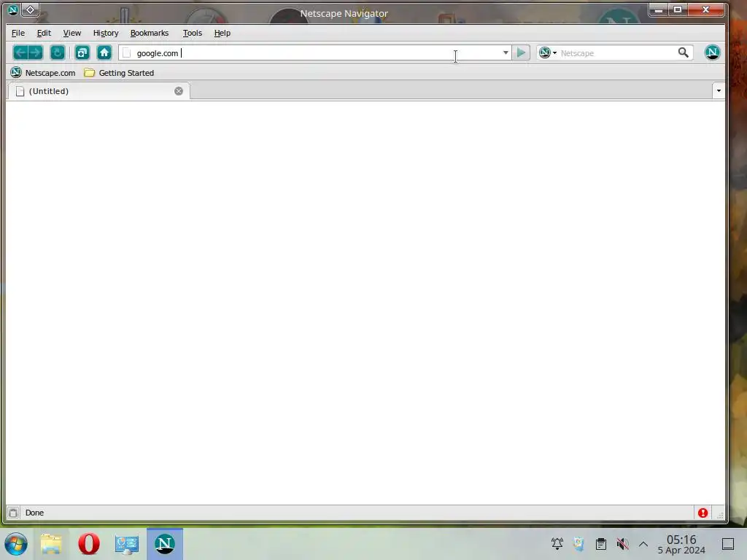Viewport: 747px width, 560px height.
Task: Click the muted volume tray icon
Action: [x=622, y=544]
